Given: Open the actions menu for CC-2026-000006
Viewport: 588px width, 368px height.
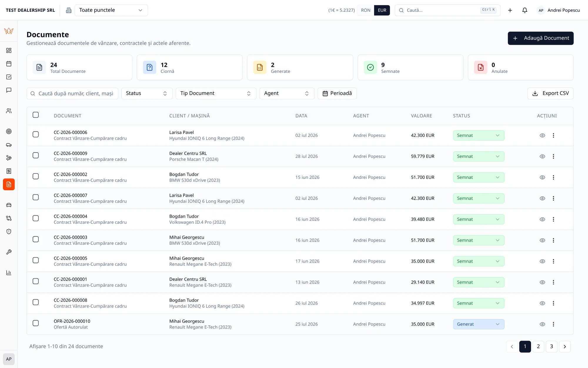Looking at the screenshot, I should (x=553, y=135).
